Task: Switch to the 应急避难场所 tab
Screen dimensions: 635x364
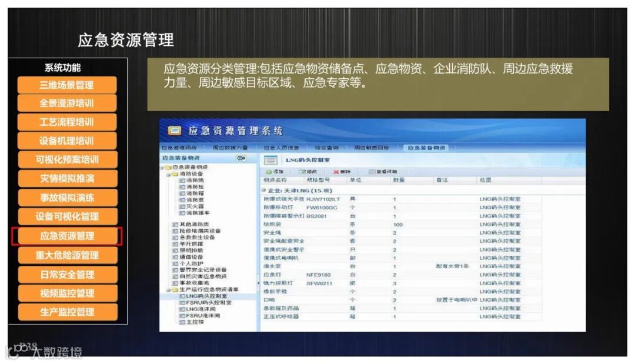Action: [x=179, y=148]
